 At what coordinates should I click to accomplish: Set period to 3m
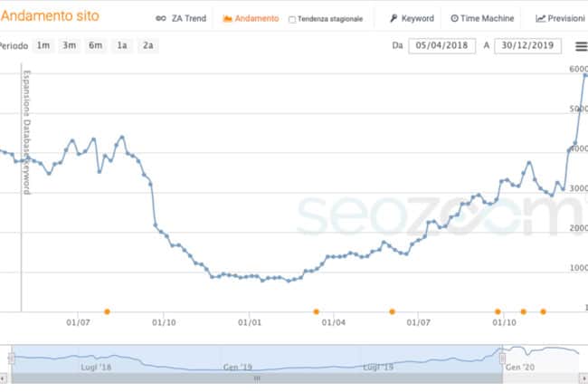[69, 45]
